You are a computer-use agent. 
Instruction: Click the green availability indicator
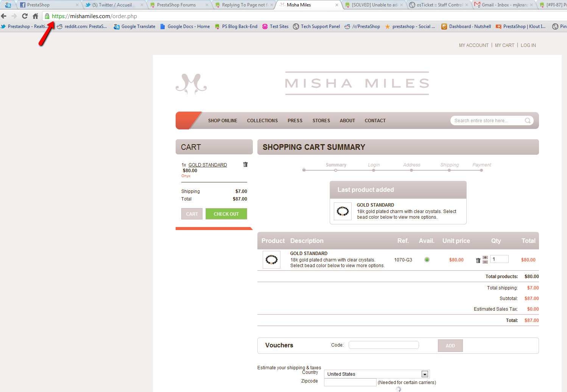[427, 260]
